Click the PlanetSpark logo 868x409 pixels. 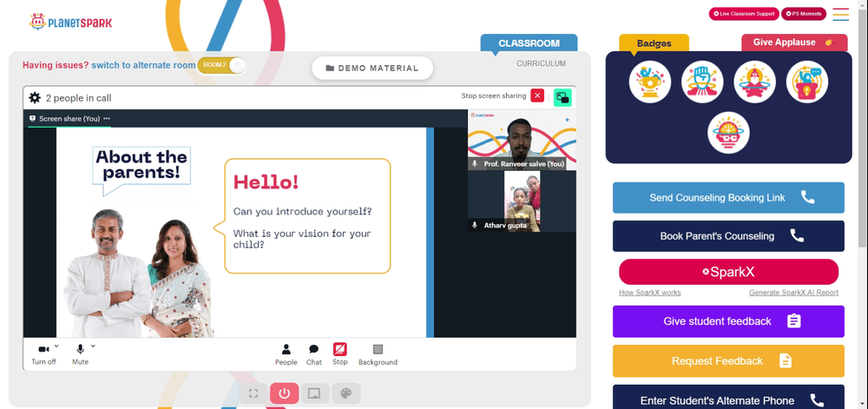pos(71,22)
